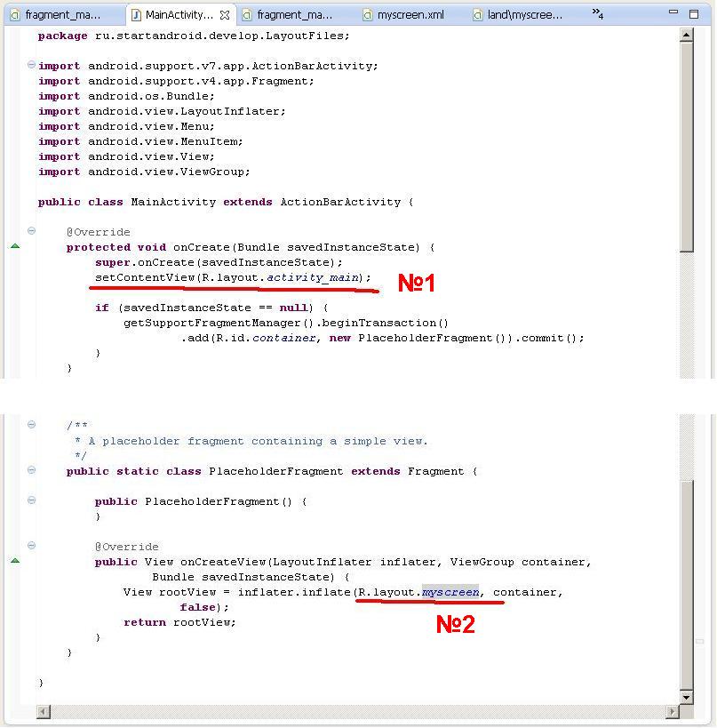Click the XML file icon on myscreen.xml tab
This screenshot has width=717, height=728.
[368, 15]
